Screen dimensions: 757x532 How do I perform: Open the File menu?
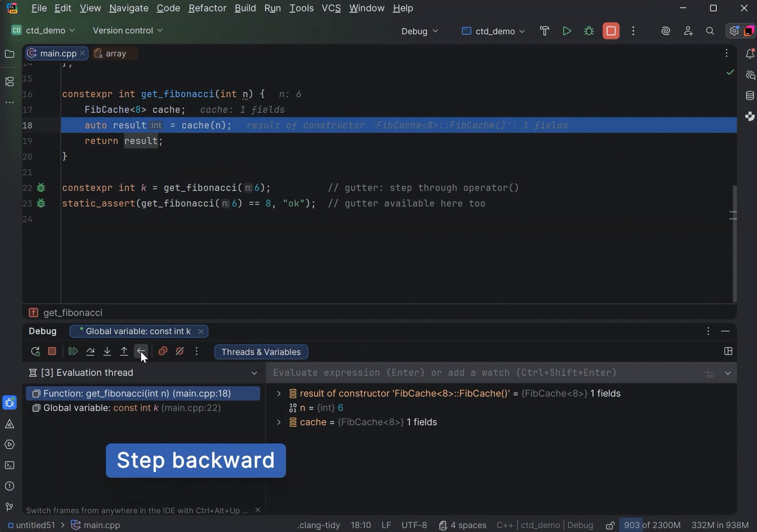tap(39, 8)
